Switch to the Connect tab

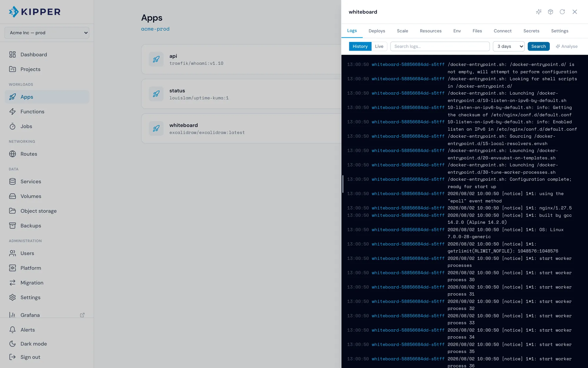point(502,31)
